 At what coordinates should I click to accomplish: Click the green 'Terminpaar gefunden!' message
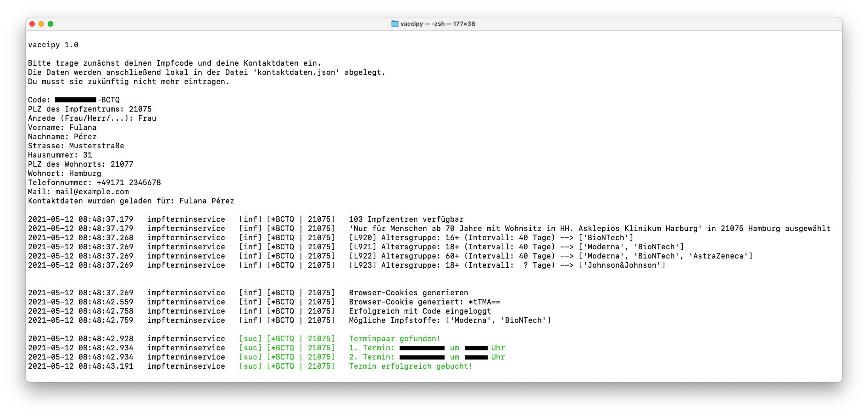pos(395,339)
